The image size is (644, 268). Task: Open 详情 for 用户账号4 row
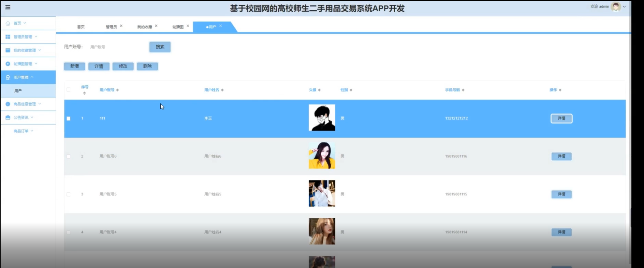pos(561,232)
